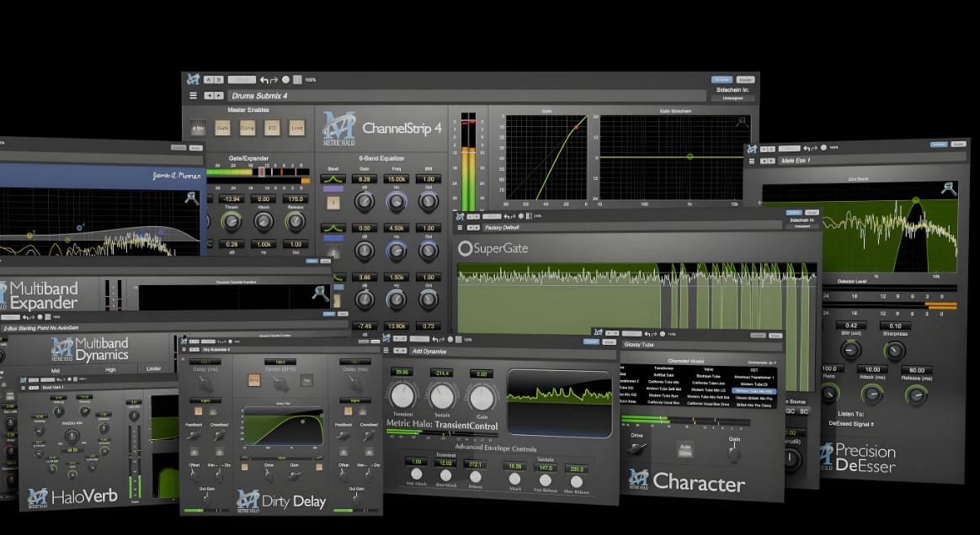Toggle the Comp master enable in ChannelStrip
This screenshot has height=535, width=980.
click(248, 128)
